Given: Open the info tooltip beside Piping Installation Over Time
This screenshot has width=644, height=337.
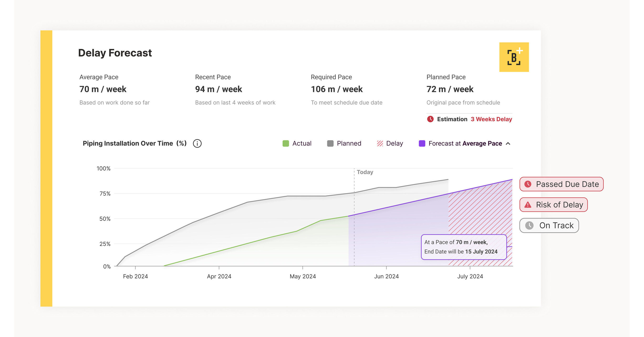Looking at the screenshot, I should (197, 143).
